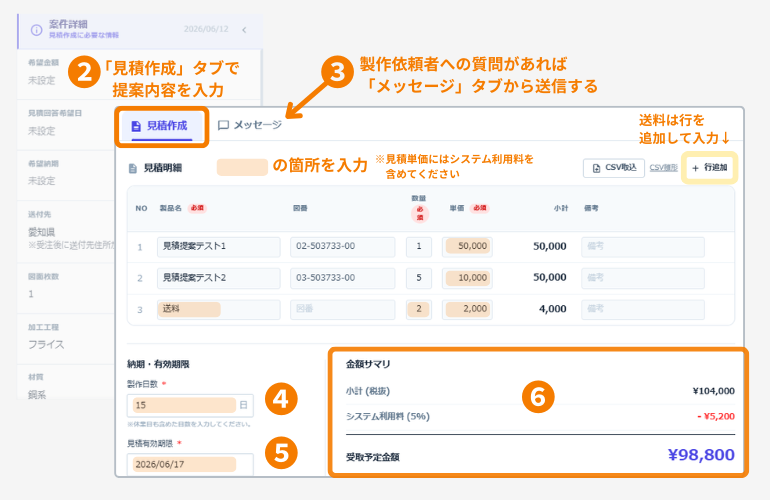Add a row with 行追加 button
This screenshot has height=500, width=770.
[709, 168]
